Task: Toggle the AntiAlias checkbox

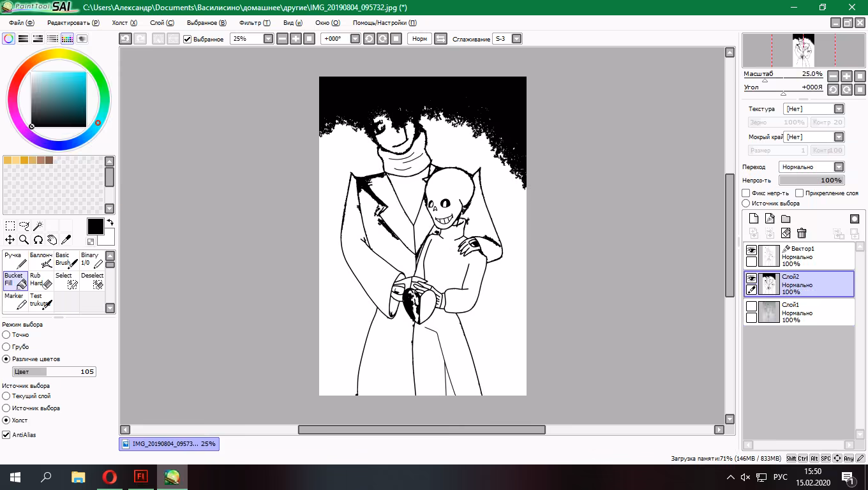Action: click(x=6, y=435)
